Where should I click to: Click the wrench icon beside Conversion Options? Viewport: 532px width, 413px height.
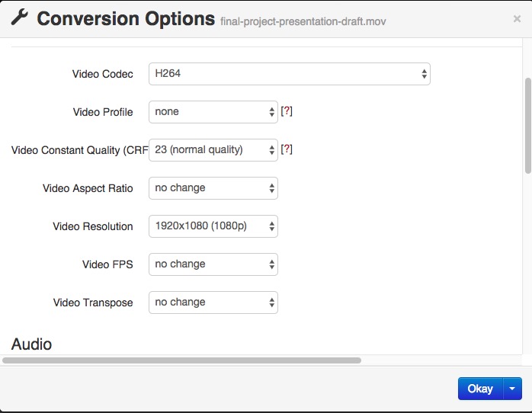20,18
